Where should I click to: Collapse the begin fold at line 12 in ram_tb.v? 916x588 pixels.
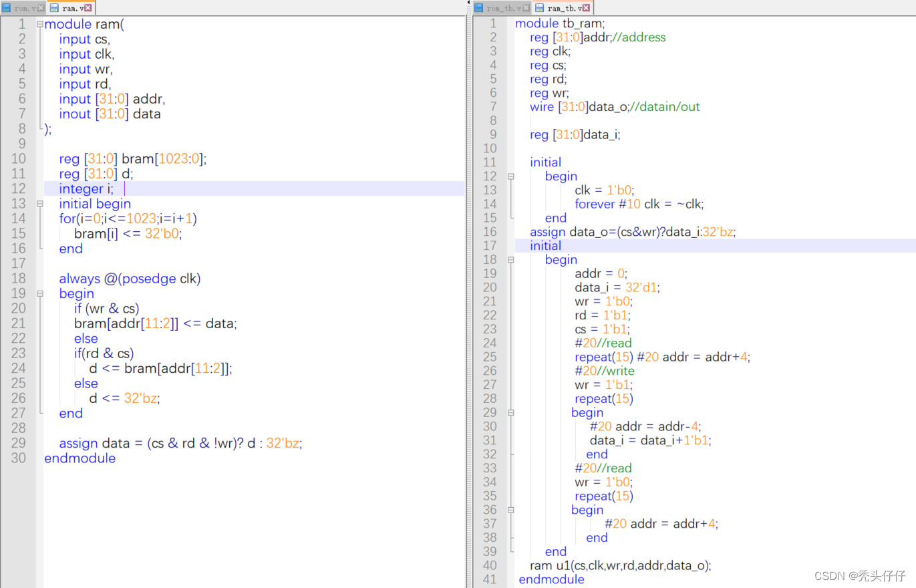[x=511, y=176]
